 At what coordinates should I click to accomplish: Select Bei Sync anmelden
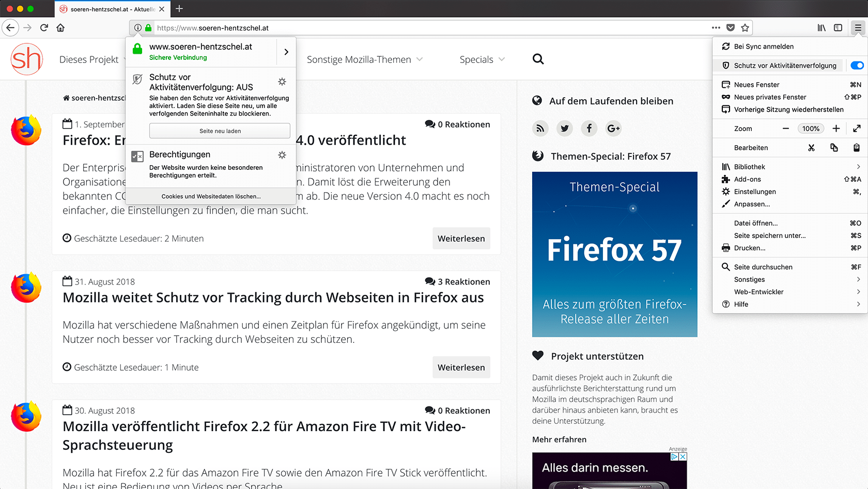[789, 46]
